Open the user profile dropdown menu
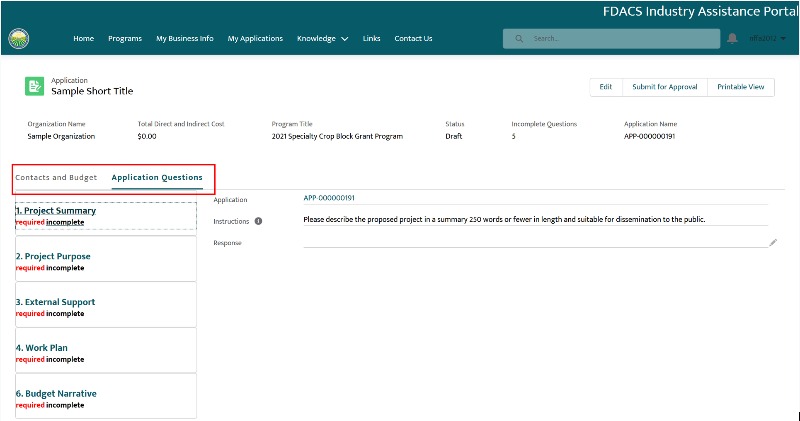 coord(768,39)
